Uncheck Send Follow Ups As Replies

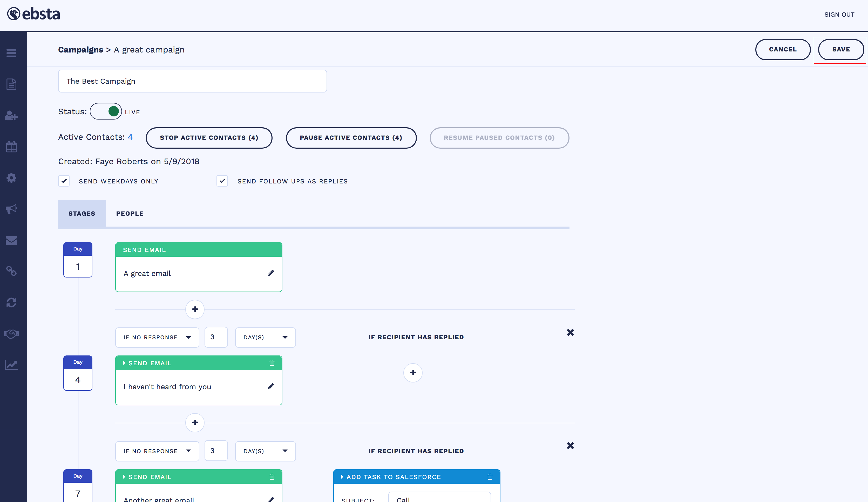[x=222, y=181]
